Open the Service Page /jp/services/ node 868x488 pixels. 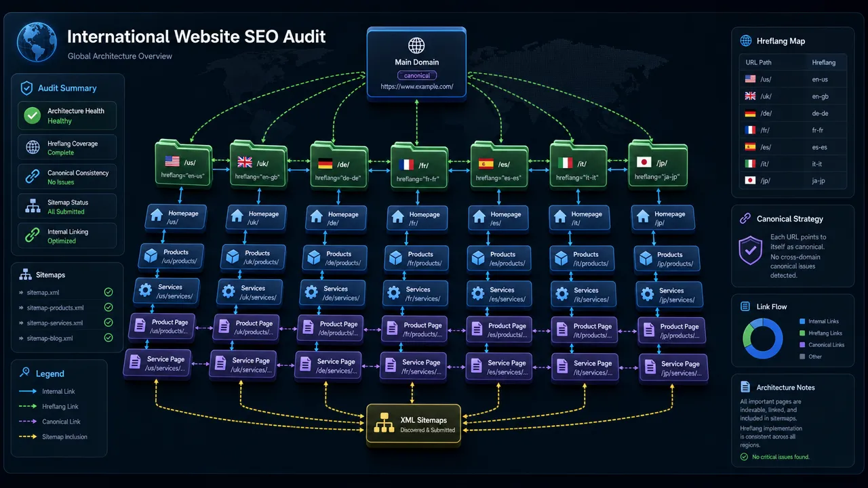[x=674, y=368]
